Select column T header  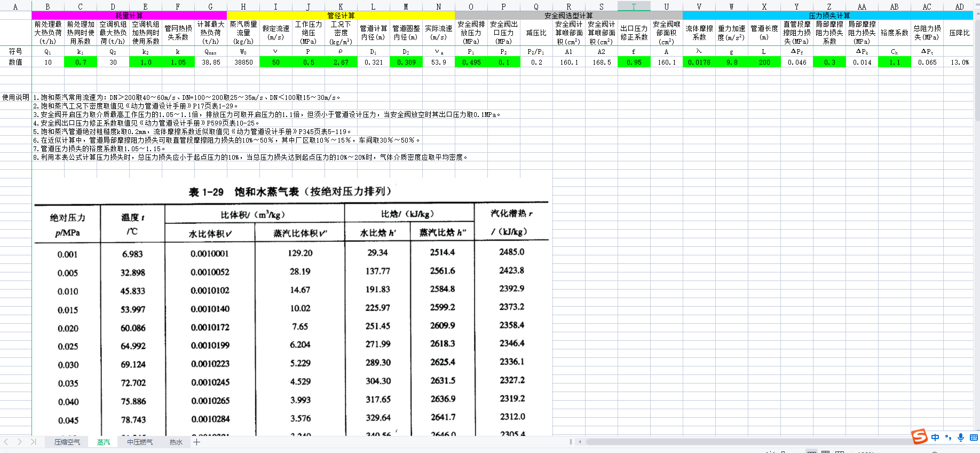(634, 6)
